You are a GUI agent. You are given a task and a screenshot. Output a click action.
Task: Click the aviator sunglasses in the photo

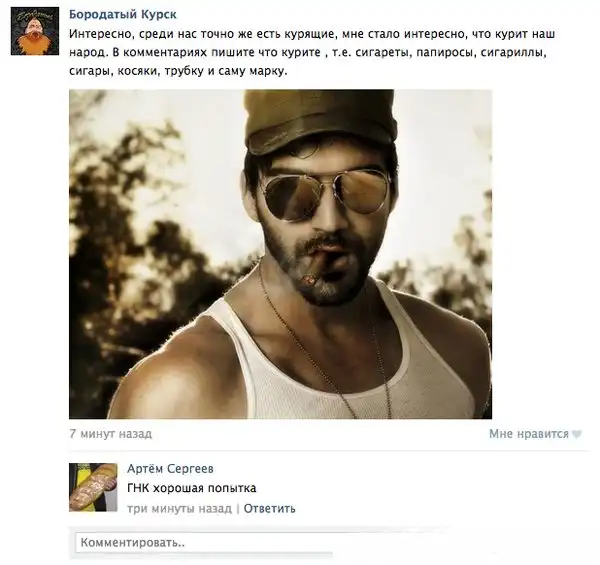[x=326, y=194]
